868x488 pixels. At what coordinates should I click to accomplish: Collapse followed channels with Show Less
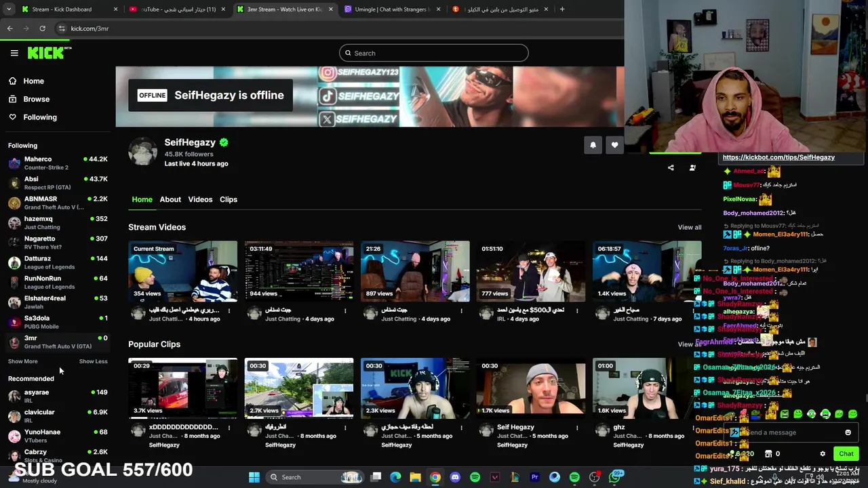[x=93, y=361]
